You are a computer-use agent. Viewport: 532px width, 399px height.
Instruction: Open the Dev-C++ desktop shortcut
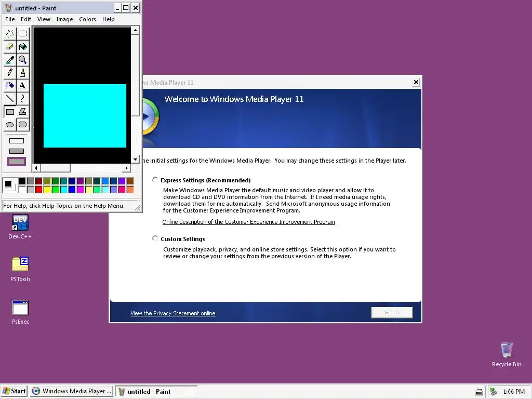(x=20, y=227)
